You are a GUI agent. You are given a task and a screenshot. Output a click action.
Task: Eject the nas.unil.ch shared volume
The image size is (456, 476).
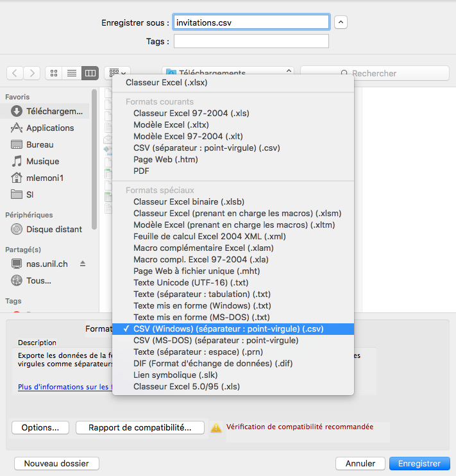tap(82, 264)
